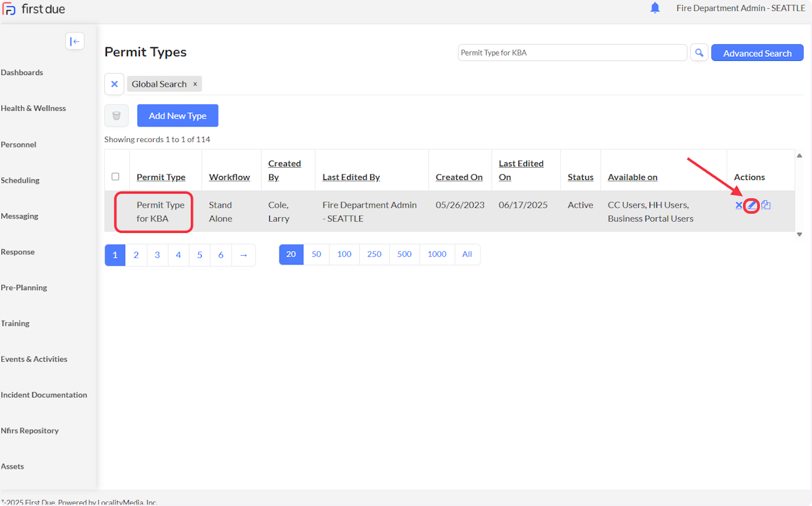Image resolution: width=812 pixels, height=506 pixels.
Task: Show 100 records per page
Action: 344,254
